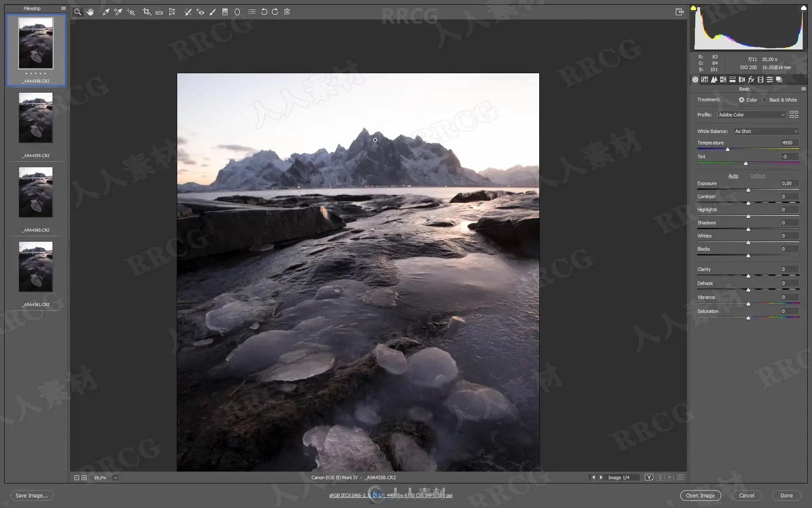Viewport: 812px width, 508px height.
Task: Click the Open Image button
Action: (x=700, y=495)
